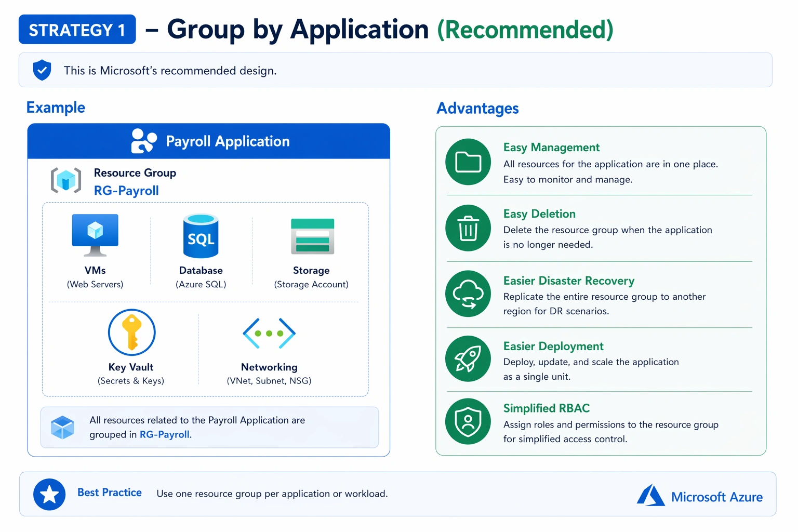
Task: Click the 'Best Practice' label
Action: tap(110, 493)
